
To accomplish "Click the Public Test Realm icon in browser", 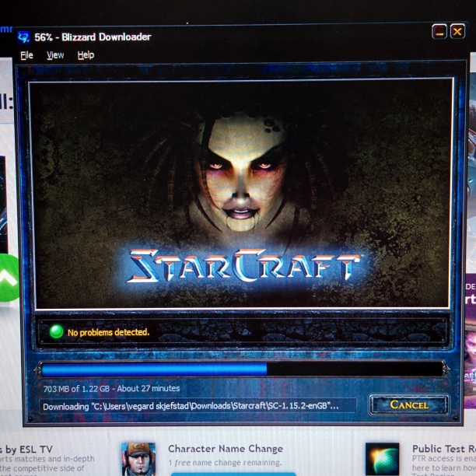I will 382,459.
